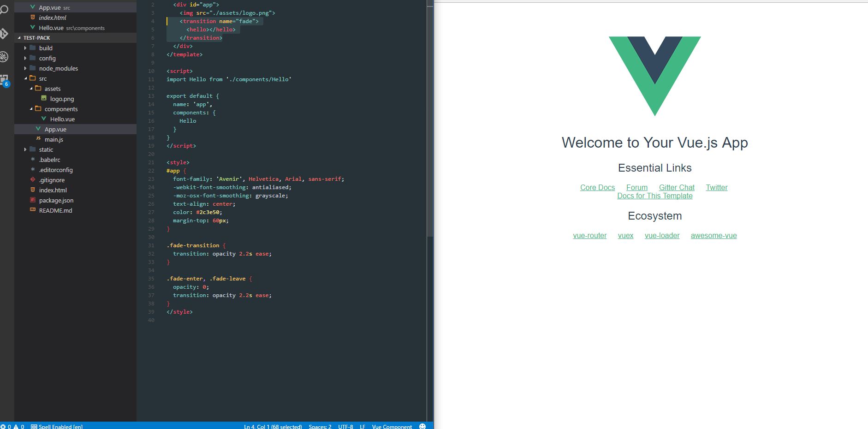The width and height of the screenshot is (868, 429).
Task: Place cursor on .fade-transition selector line
Action: 196,245
